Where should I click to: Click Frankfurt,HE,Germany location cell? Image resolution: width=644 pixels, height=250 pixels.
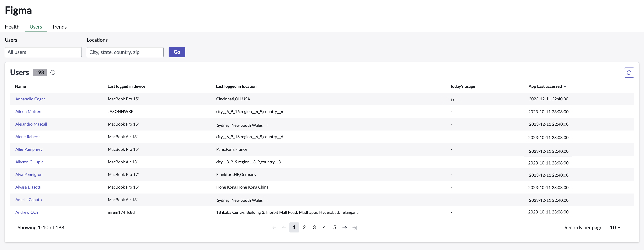coord(236,174)
